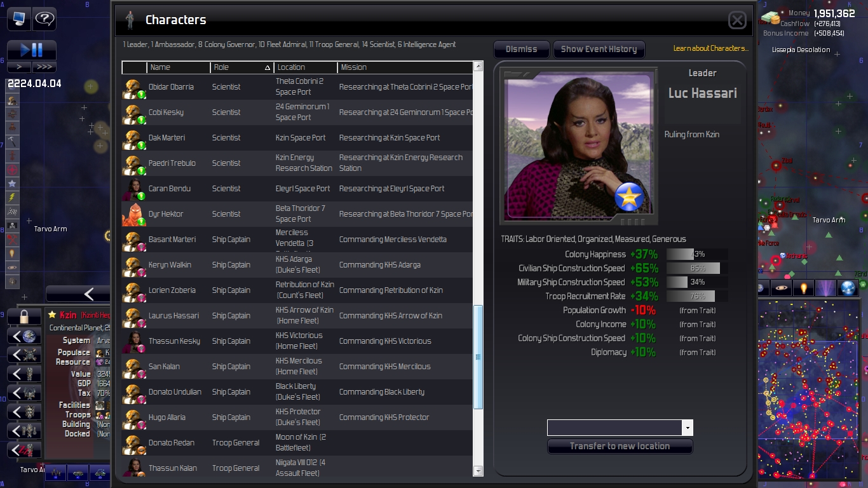Image resolution: width=868 pixels, height=488 pixels.
Task: Select scientist Paedri Trebulo row
Action: click(297, 163)
